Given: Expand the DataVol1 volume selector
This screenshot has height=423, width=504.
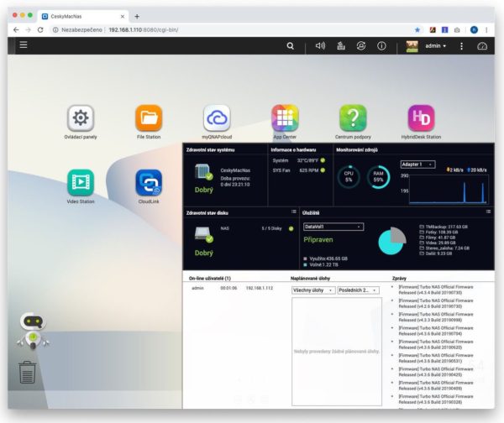Looking at the screenshot, I should coord(333,227).
